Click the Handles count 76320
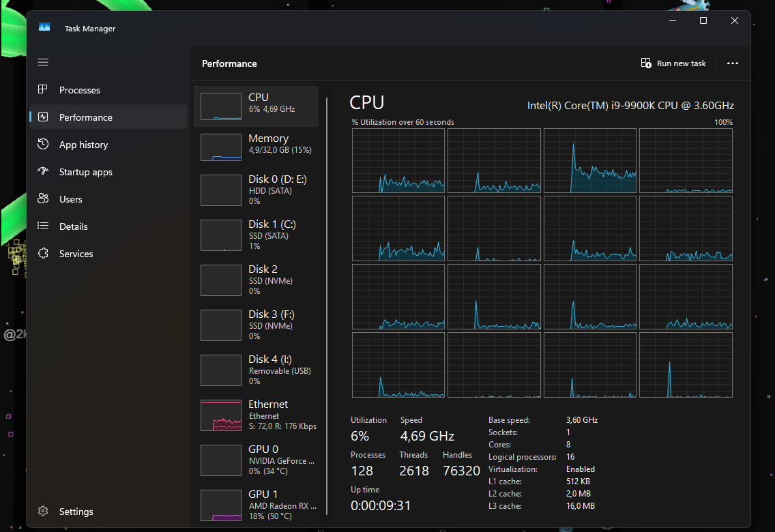The image size is (775, 532). [x=461, y=471]
